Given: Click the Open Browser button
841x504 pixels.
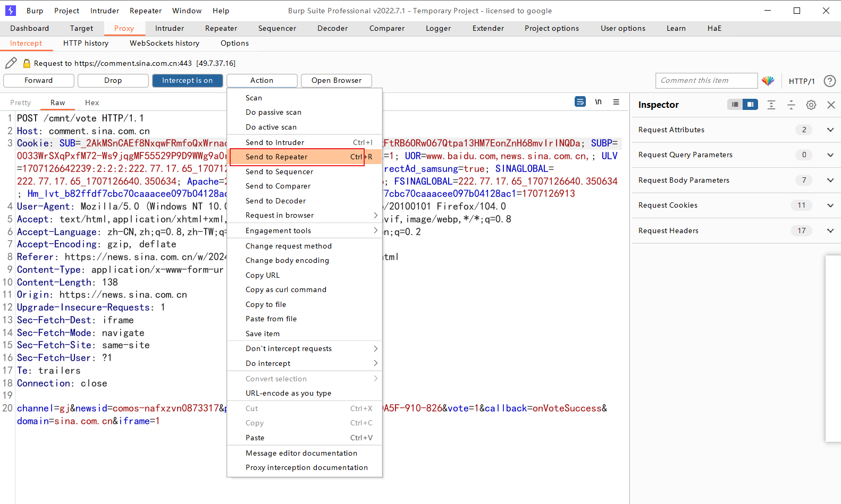Looking at the screenshot, I should 337,81.
